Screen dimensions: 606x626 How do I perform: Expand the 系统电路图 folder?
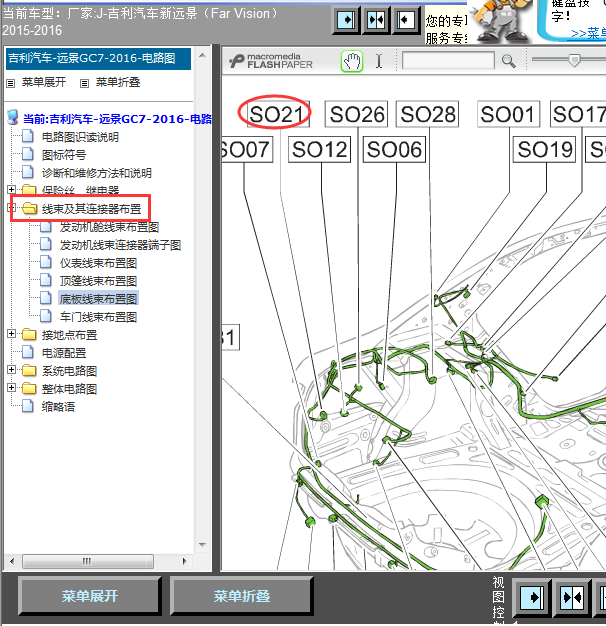click(12, 369)
